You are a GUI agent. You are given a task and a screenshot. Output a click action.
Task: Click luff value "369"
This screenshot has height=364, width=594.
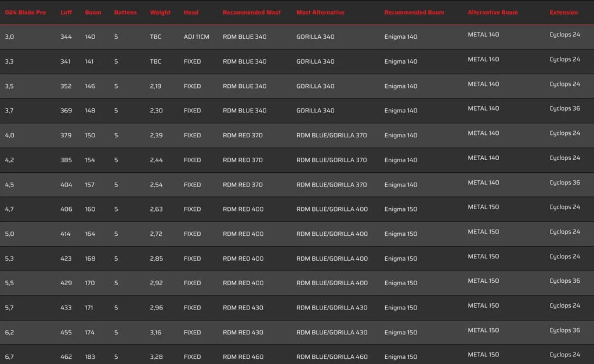pyautogui.click(x=66, y=111)
